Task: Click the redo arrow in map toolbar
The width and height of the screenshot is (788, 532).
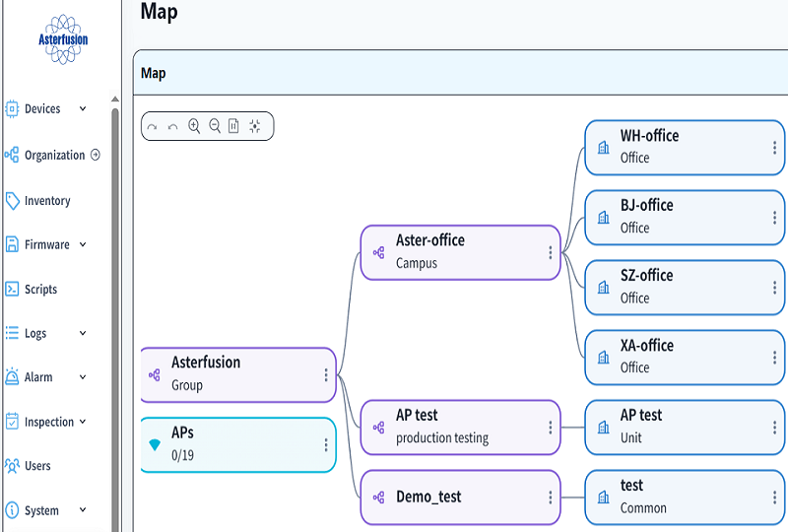Action: (x=152, y=127)
